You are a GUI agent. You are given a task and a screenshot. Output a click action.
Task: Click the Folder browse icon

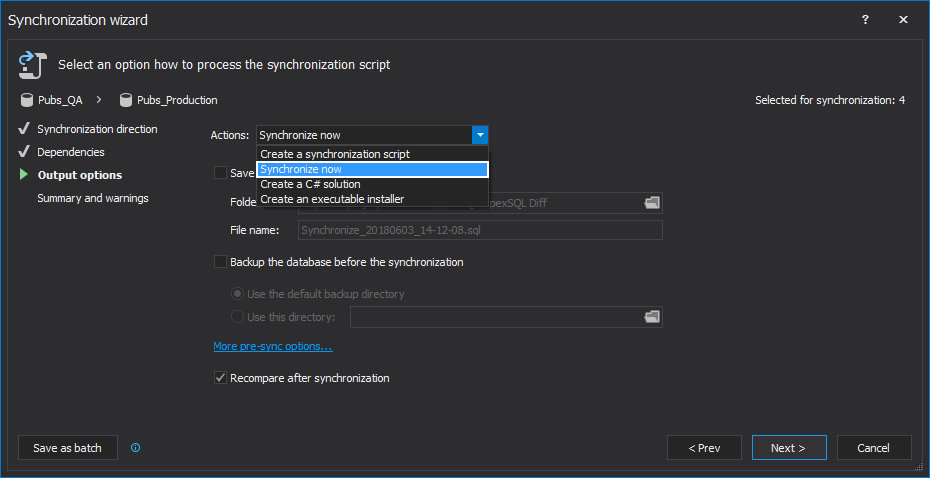(652, 203)
